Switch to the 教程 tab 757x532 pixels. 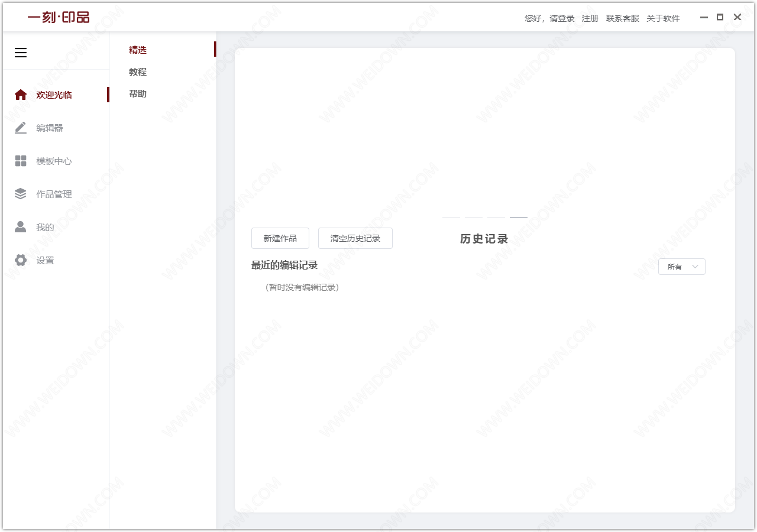point(138,72)
